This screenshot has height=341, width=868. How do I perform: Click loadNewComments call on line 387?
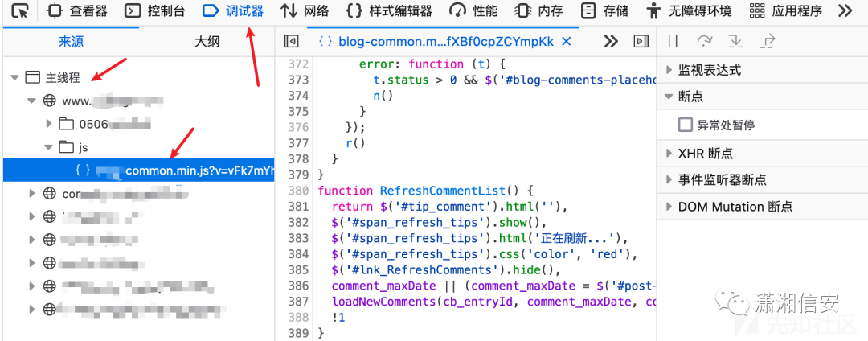coord(383,302)
